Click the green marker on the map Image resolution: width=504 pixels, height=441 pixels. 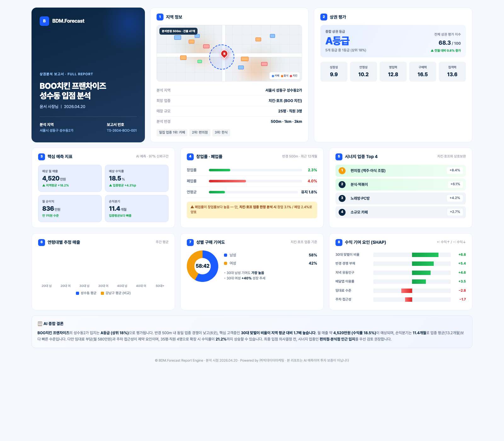point(200,61)
